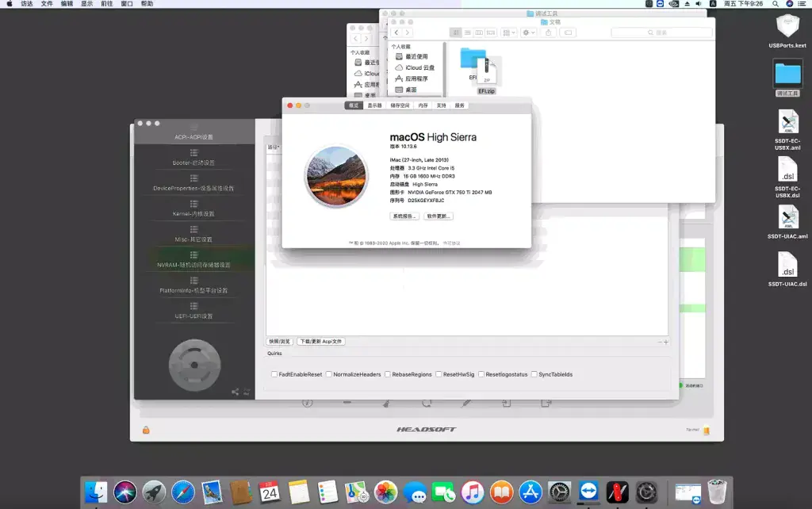This screenshot has width=812, height=509.
Task: Open the 许可协议 link in About This Mac
Action: pos(451,243)
